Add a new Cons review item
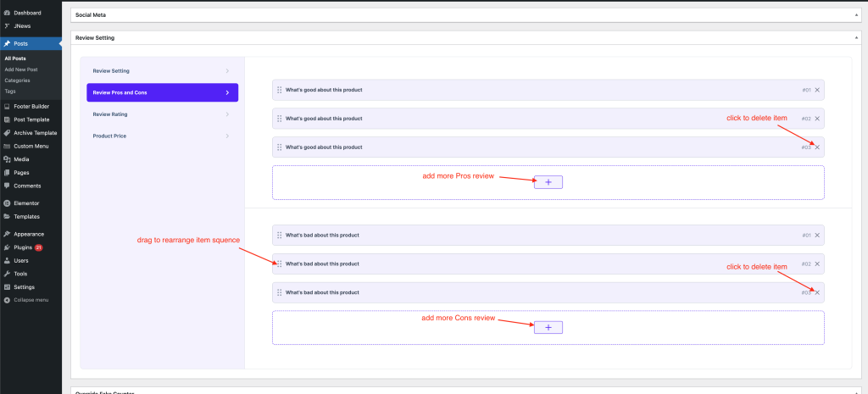This screenshot has width=868, height=394. (548, 327)
